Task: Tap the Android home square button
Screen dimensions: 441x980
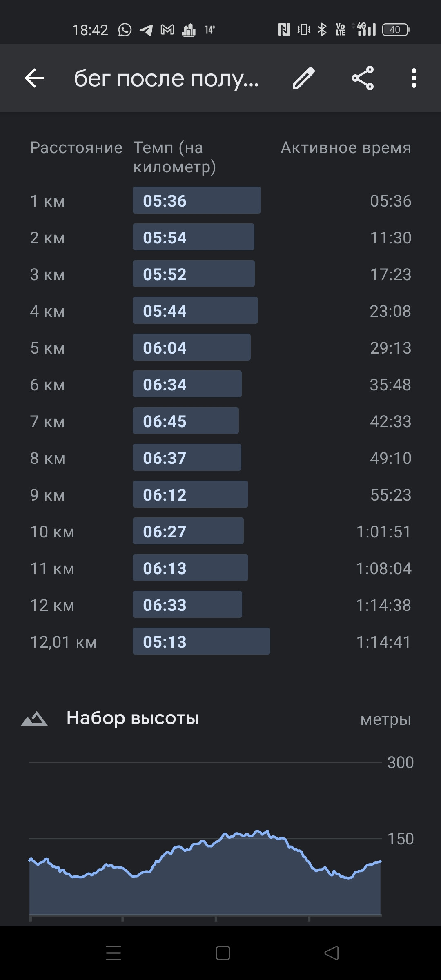Action: pyautogui.click(x=223, y=953)
